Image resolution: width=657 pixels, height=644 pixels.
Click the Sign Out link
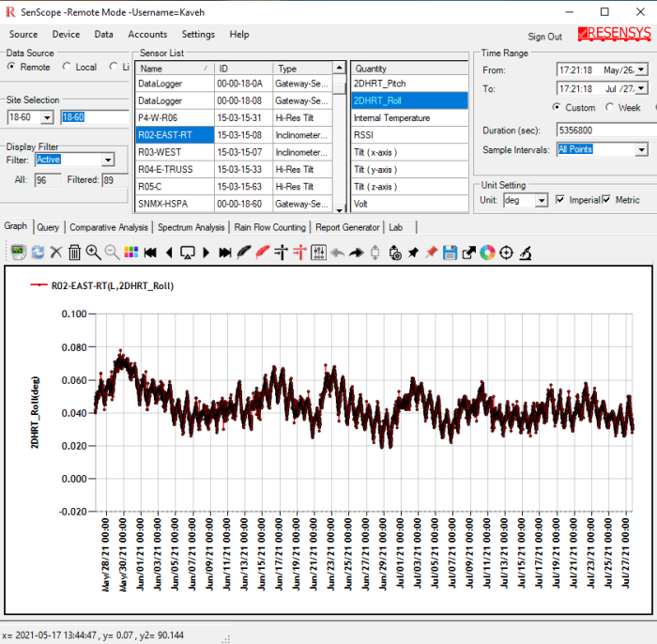(x=544, y=37)
